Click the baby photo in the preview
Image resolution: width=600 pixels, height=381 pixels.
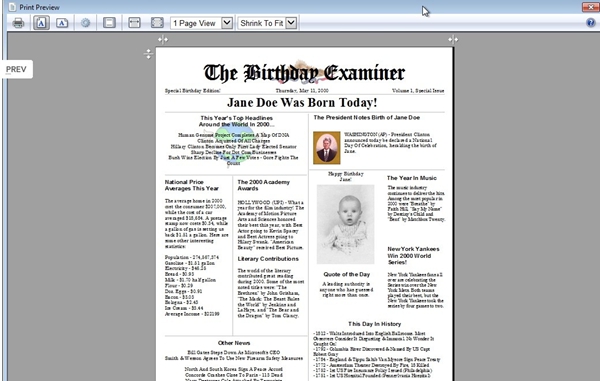pyautogui.click(x=346, y=224)
